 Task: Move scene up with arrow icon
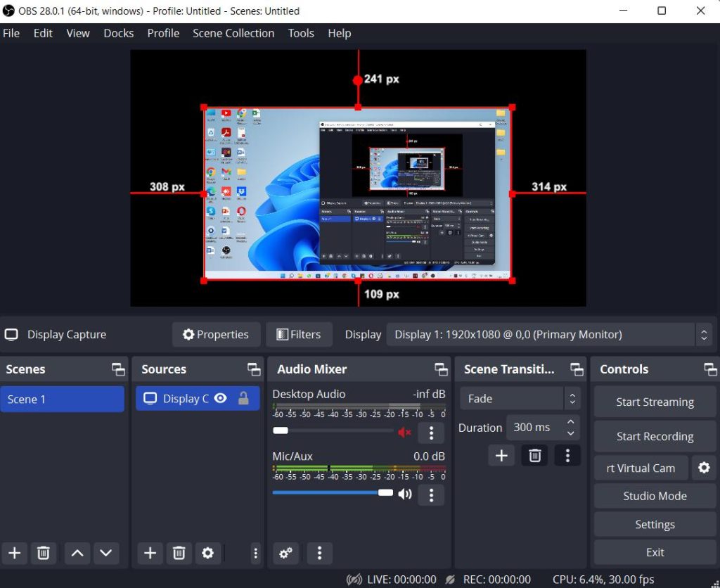point(77,553)
